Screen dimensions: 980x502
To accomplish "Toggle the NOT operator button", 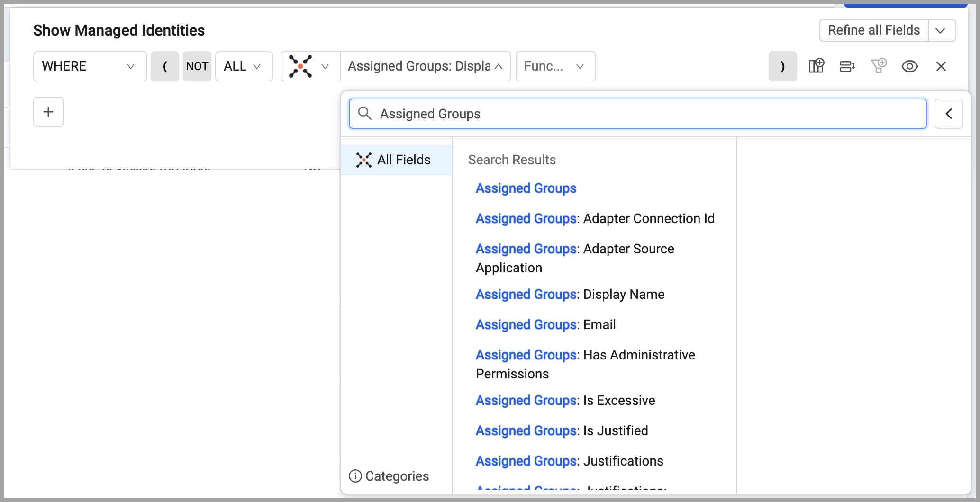I will [197, 66].
